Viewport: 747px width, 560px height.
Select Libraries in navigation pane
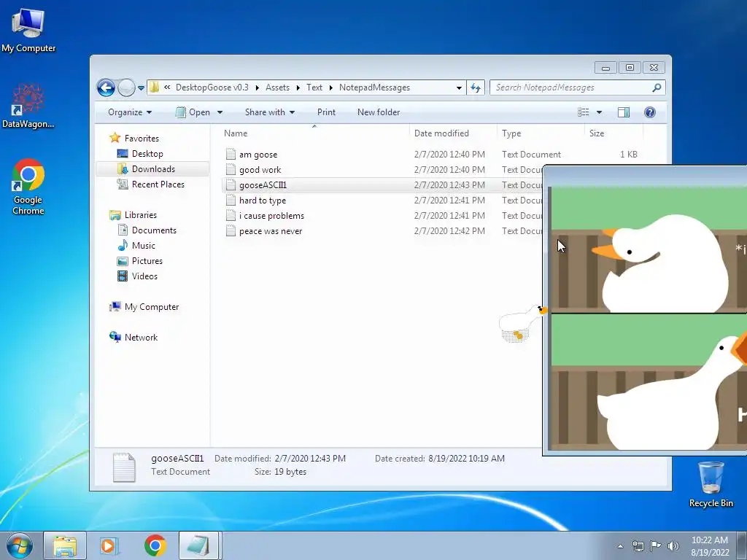coord(141,215)
